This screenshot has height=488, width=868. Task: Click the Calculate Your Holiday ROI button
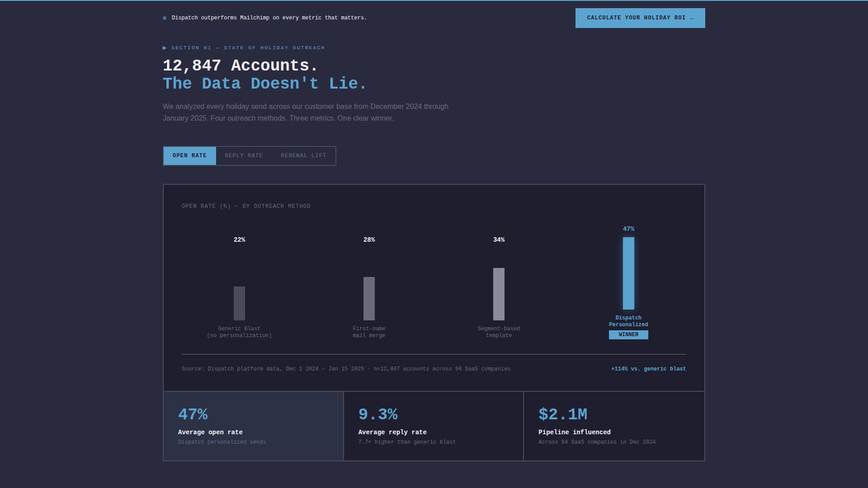(x=640, y=18)
